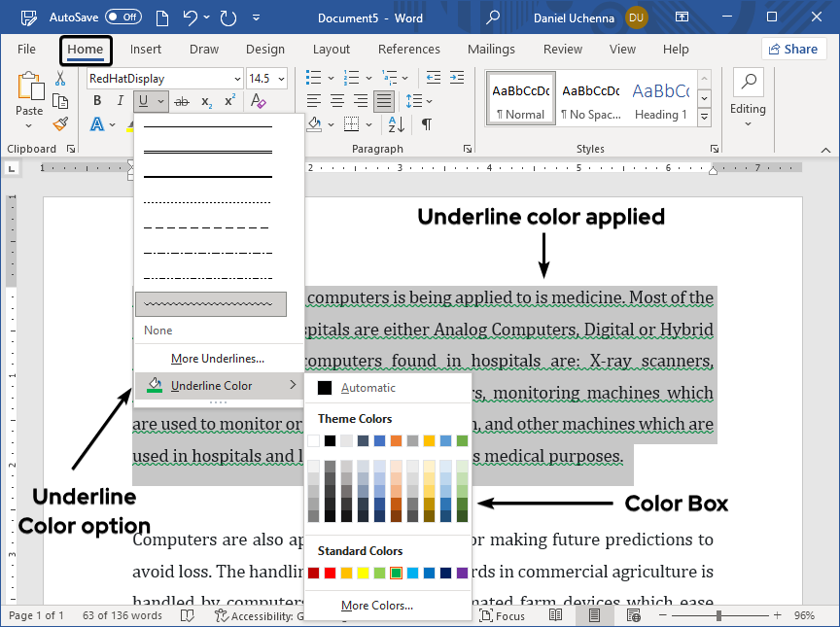840x627 pixels.
Task: Open the font name dropdown
Action: click(237, 79)
